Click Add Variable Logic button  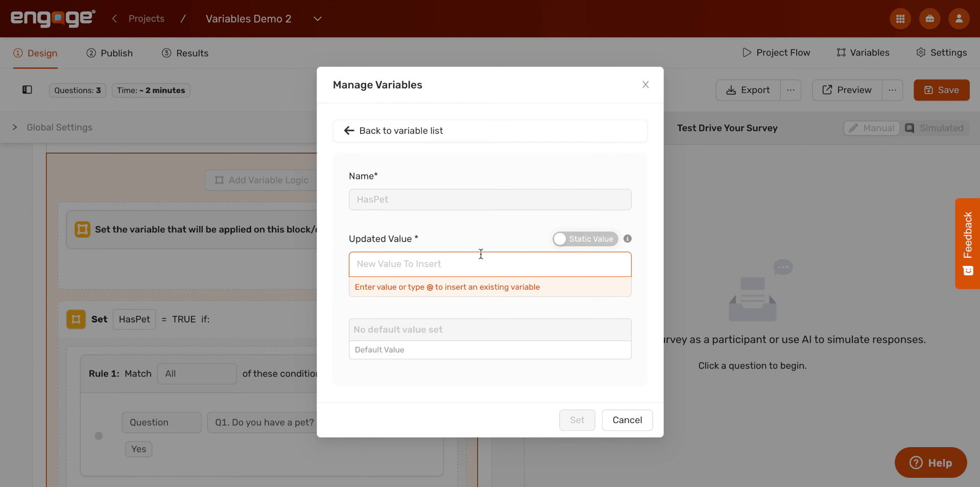pos(261,180)
